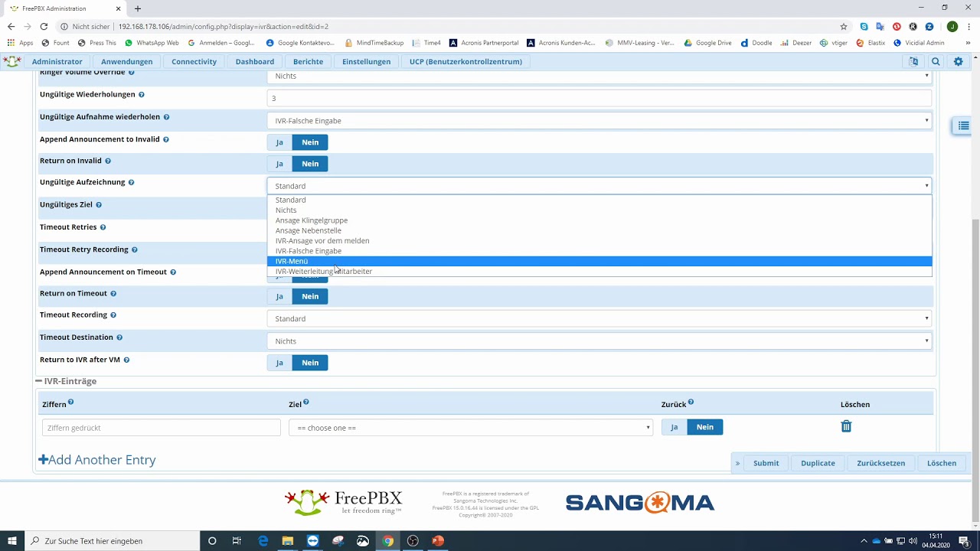
Task: Open File Explorer from the taskbar
Action: point(288,540)
